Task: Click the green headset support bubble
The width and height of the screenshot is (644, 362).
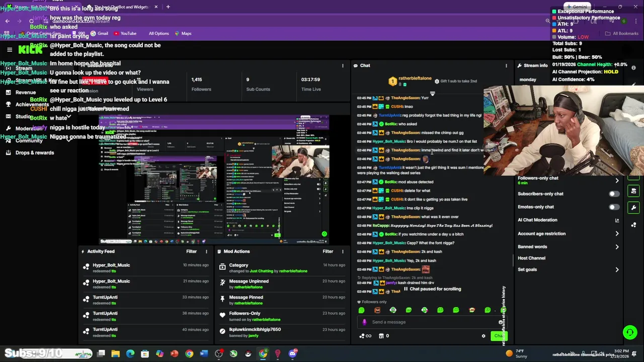Action: pyautogui.click(x=629, y=332)
